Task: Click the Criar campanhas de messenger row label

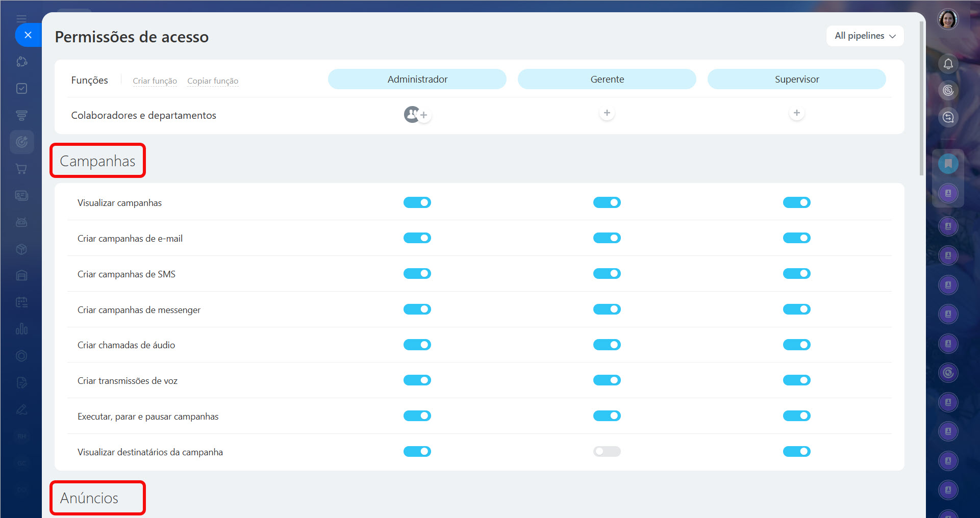Action: pyautogui.click(x=139, y=310)
